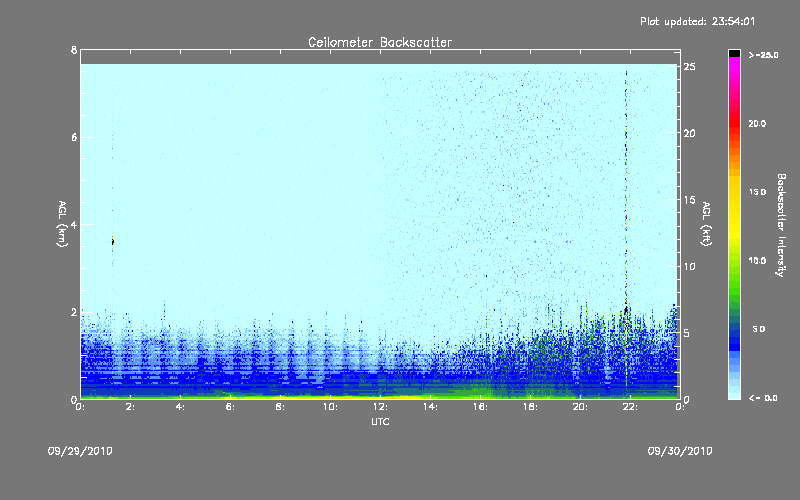The width and height of the screenshot is (800, 500).
Task: Click the x-axis time label '10:'
Action: [330, 407]
